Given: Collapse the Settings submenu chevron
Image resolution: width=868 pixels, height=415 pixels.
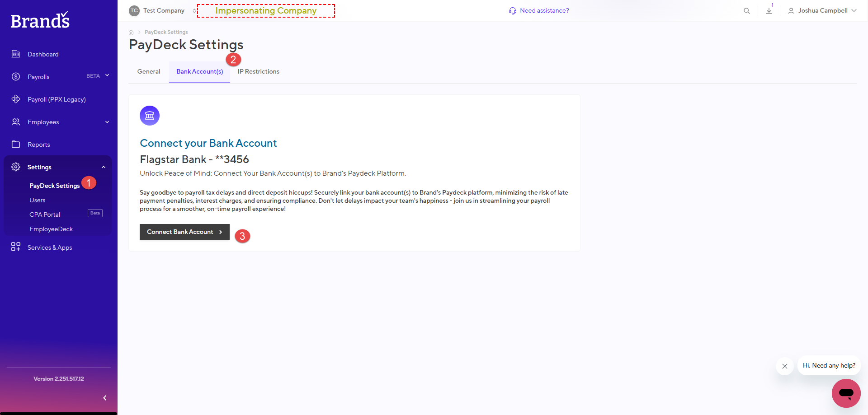Looking at the screenshot, I should [x=104, y=167].
